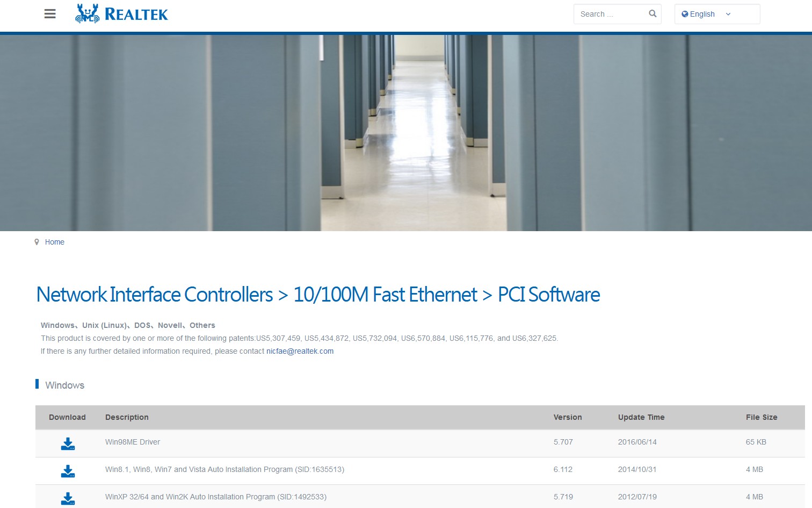The image size is (812, 508).
Task: Click the globe icon beside English
Action: tap(685, 14)
